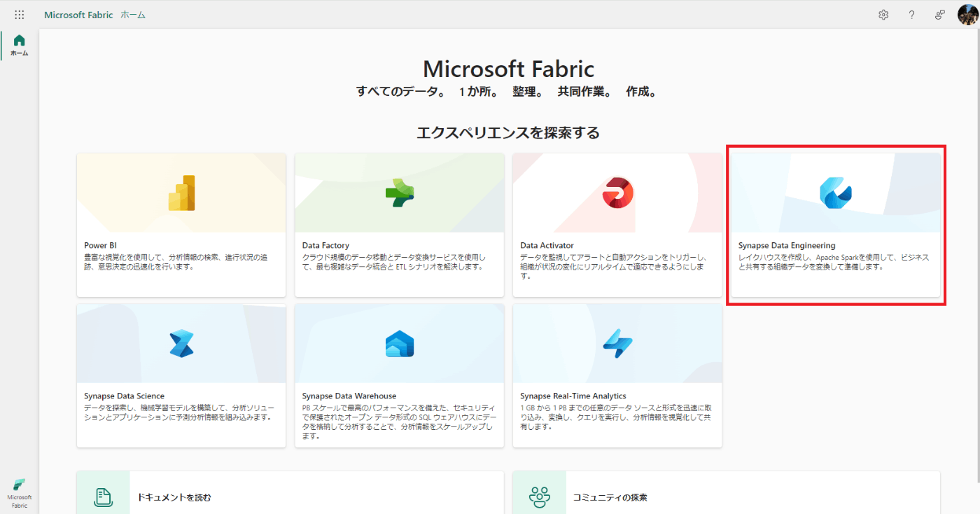Select the Data Activator card title
Screen dimensions: 980x514
[x=547, y=246]
